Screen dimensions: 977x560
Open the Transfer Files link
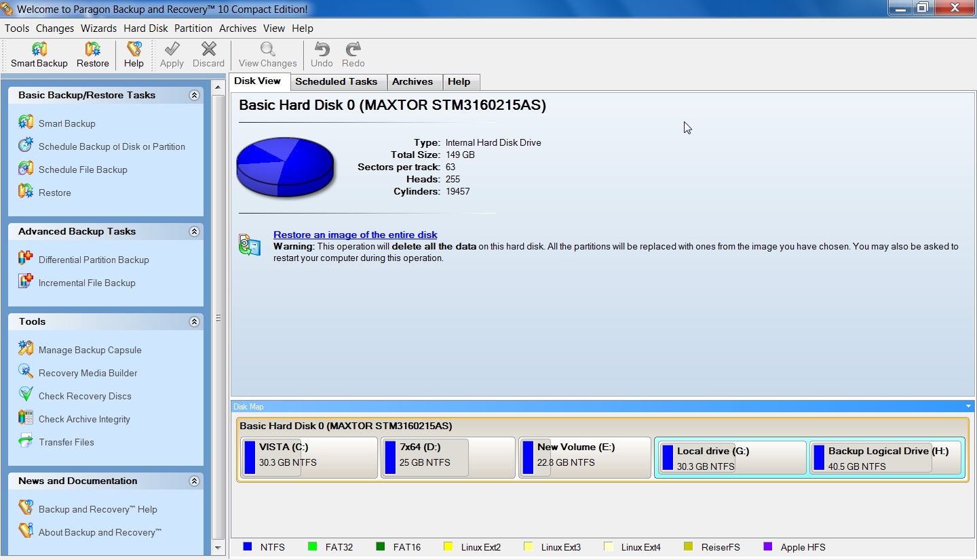pos(66,442)
